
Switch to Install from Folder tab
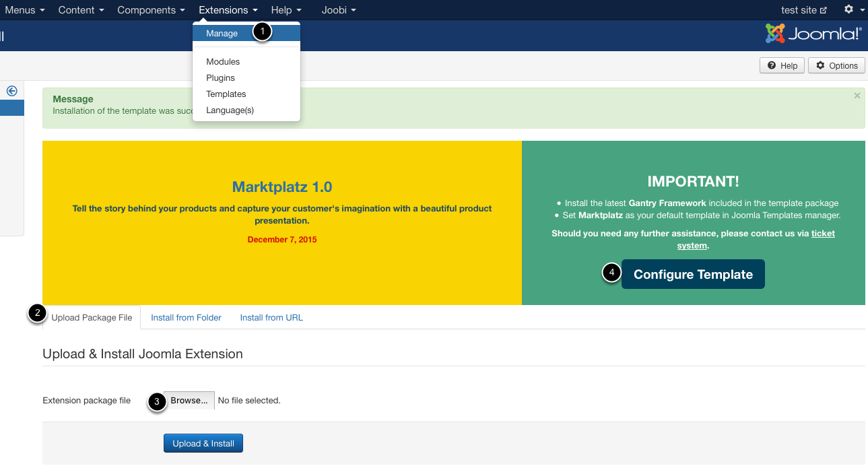pyautogui.click(x=186, y=317)
